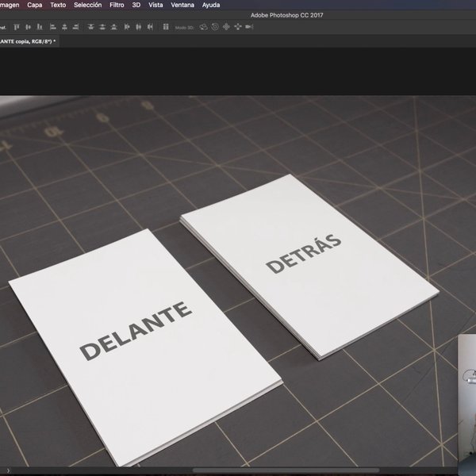Select 3D pan (drag) mode icon
The image size is (476, 476).
coord(225,26)
